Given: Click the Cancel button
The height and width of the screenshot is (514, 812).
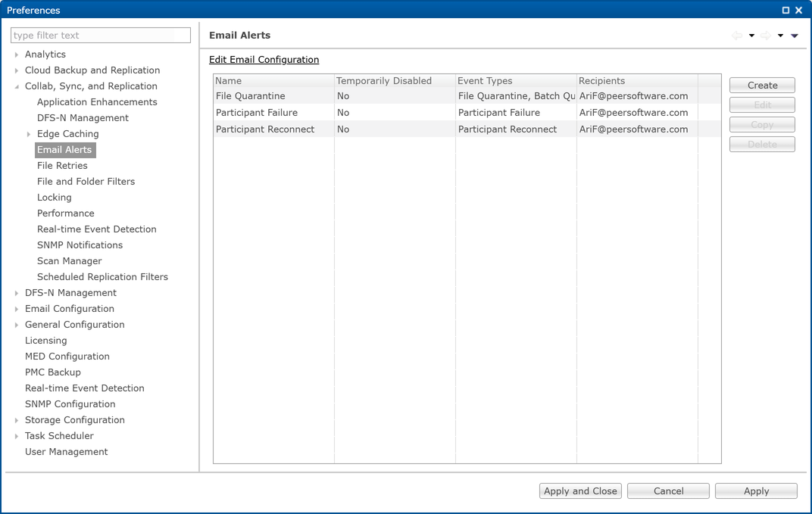Looking at the screenshot, I should [668, 491].
